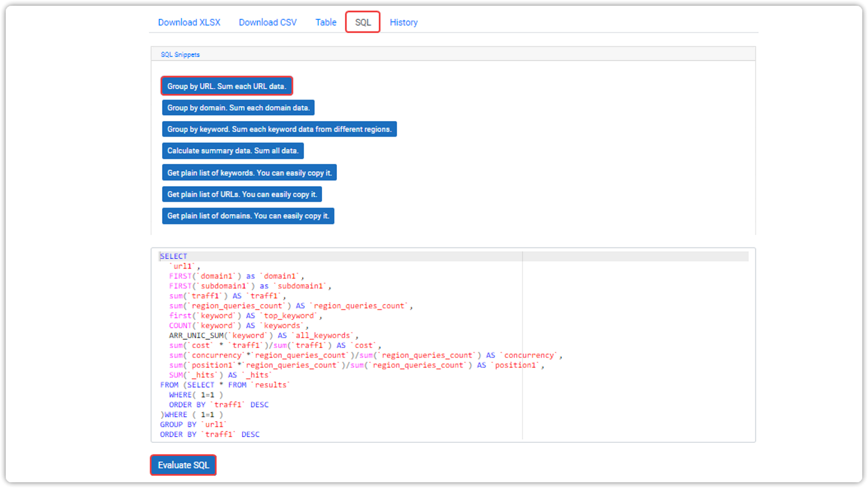Click the FROM (SELECT * FROM `results` line
868x488 pixels.
point(225,385)
